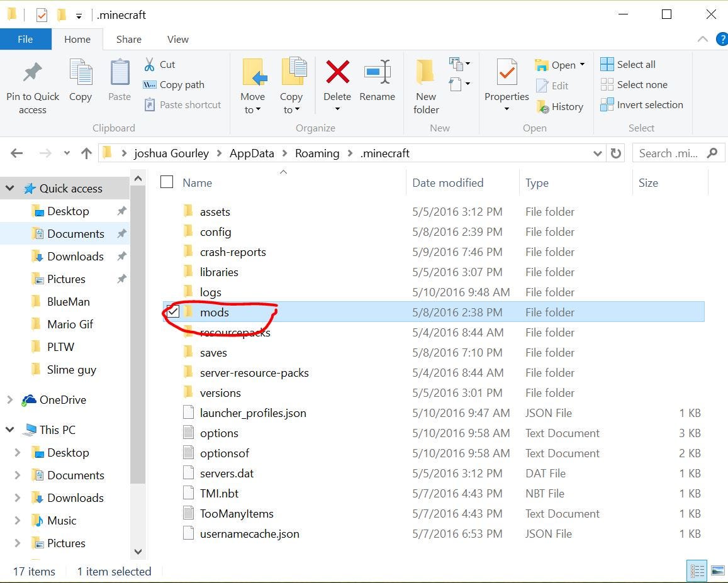Sort by the Date modified column header

(x=447, y=183)
